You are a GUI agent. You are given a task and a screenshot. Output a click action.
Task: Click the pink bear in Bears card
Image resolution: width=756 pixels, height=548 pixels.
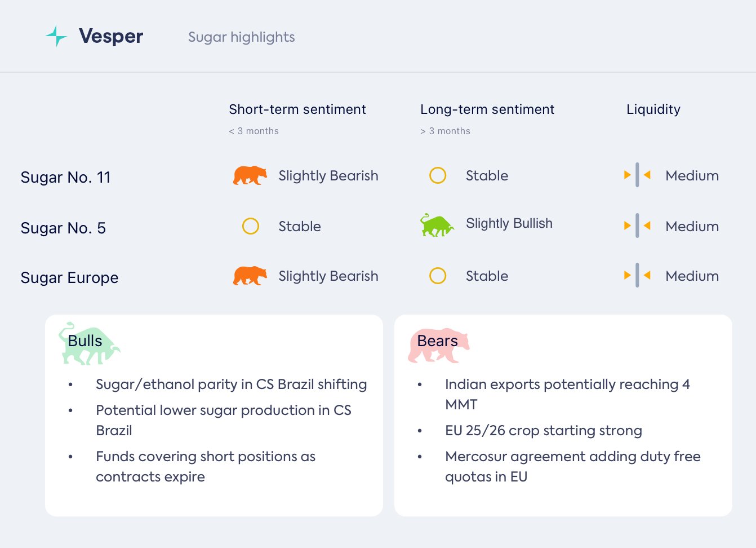pyautogui.click(x=438, y=344)
